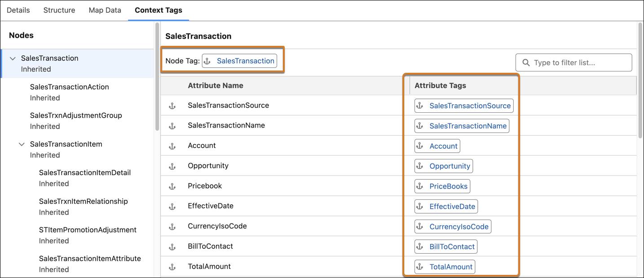Click the anchor icon beside BillToContact attribute
Image resolution: width=644 pixels, height=278 pixels.
tap(172, 246)
